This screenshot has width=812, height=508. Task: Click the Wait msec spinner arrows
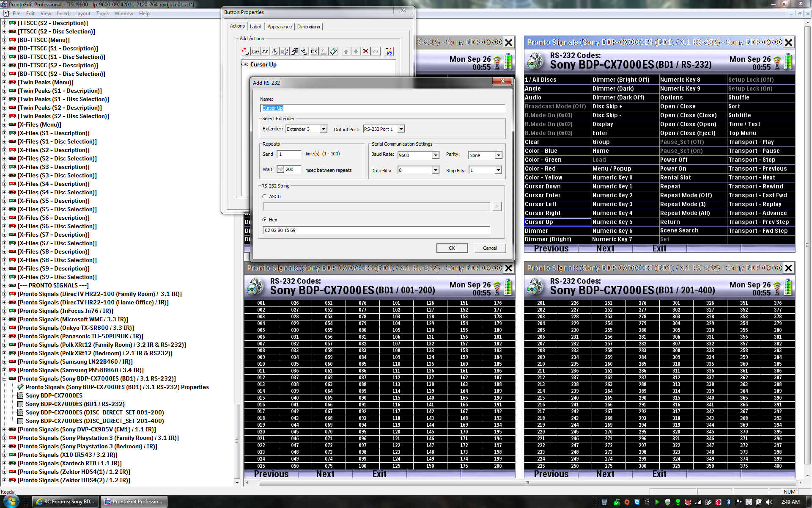(280, 169)
